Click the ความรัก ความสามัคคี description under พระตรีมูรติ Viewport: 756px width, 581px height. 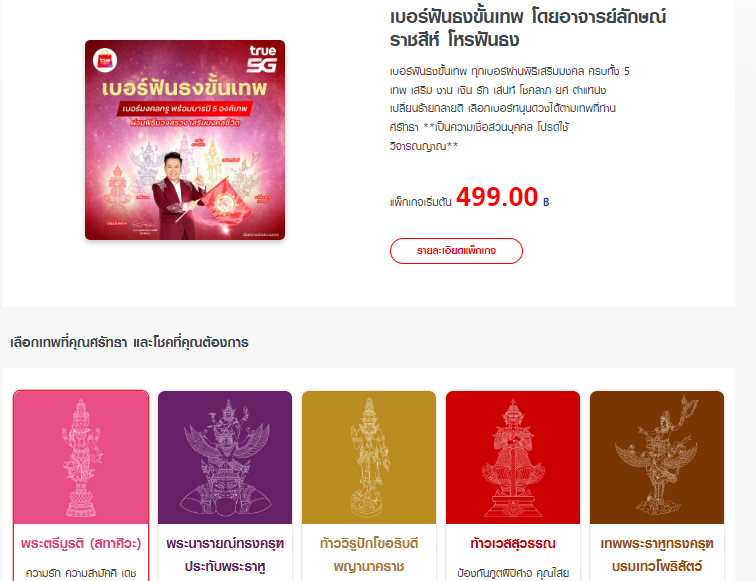point(81,573)
